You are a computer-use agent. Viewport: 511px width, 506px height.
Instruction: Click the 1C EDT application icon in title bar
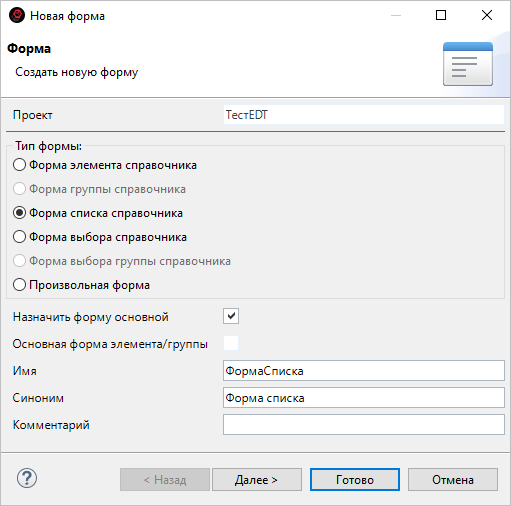tap(17, 15)
